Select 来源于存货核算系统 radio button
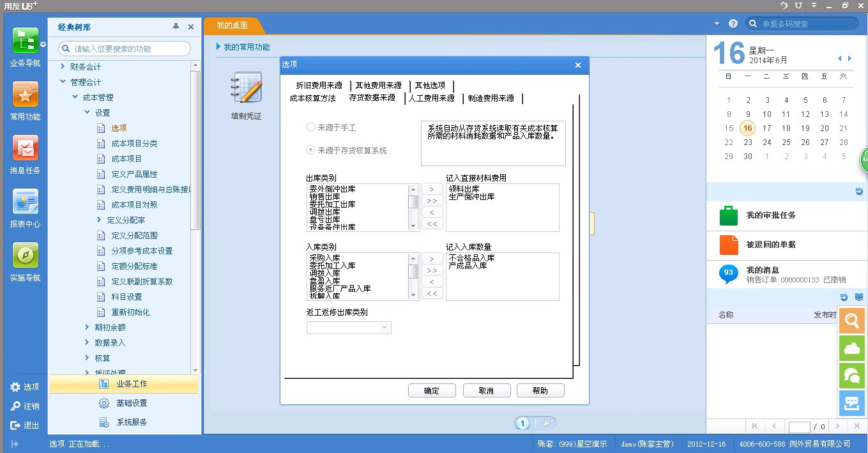Image resolution: width=868 pixels, height=453 pixels. pyautogui.click(x=310, y=150)
